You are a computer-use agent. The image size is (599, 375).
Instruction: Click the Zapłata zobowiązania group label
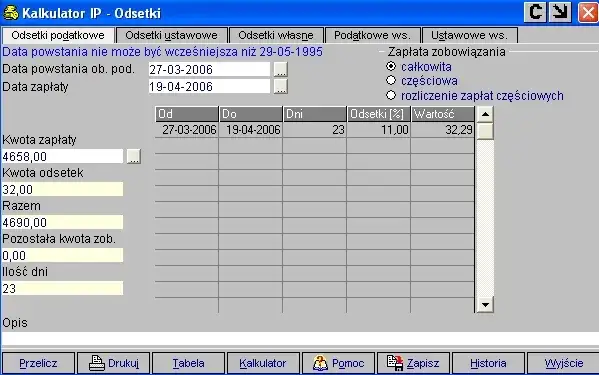click(447, 52)
